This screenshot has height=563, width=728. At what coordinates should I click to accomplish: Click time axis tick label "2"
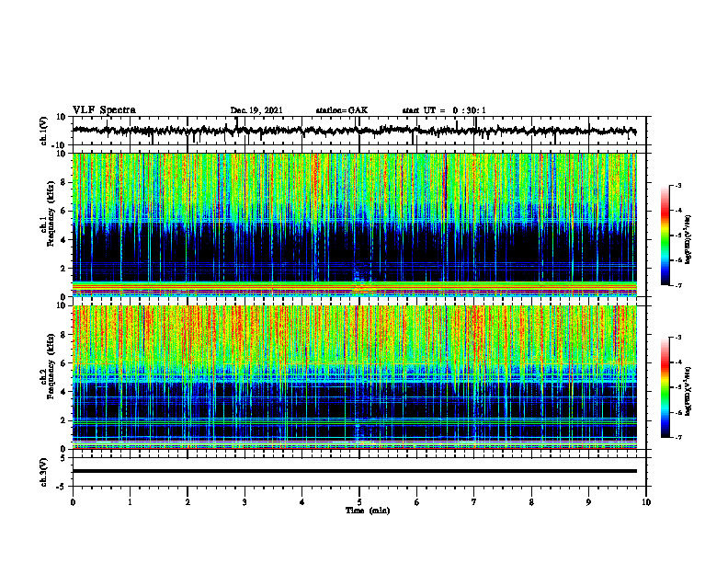coord(188,502)
